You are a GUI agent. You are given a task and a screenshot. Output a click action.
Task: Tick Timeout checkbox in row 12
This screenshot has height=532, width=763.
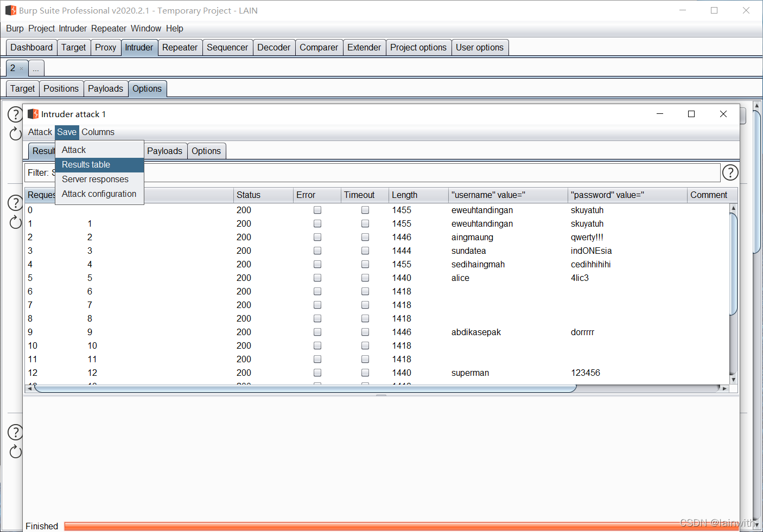click(365, 373)
